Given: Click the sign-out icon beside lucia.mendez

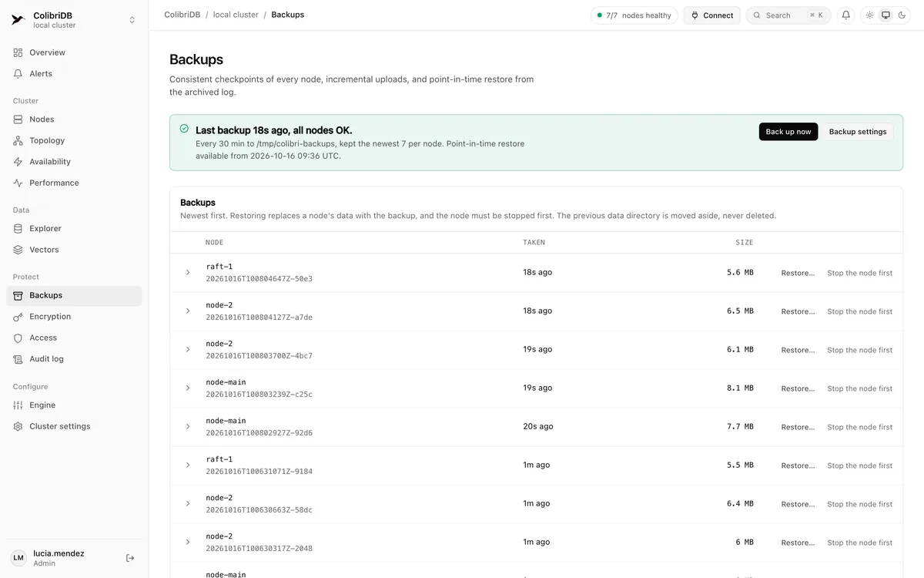Looking at the screenshot, I should [x=130, y=558].
